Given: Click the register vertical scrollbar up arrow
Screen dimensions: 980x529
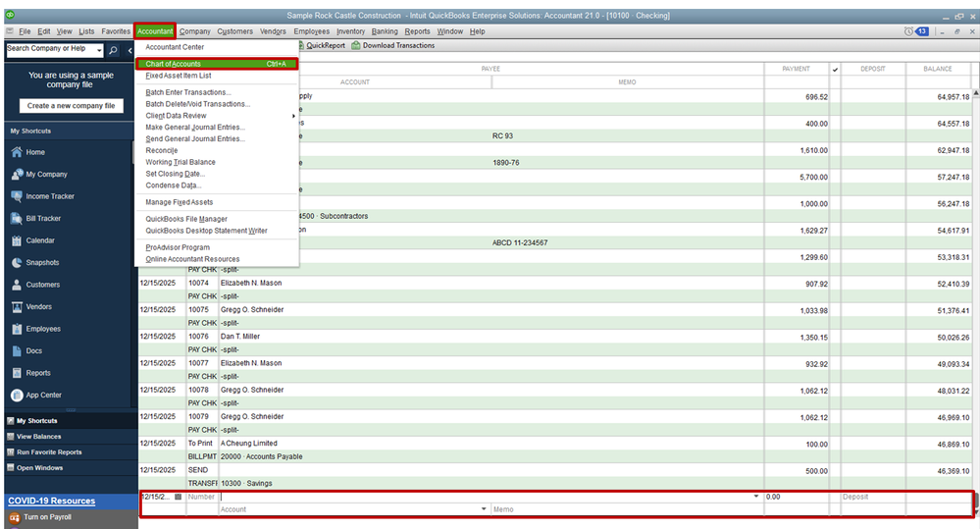Looking at the screenshot, I should pos(975,92).
